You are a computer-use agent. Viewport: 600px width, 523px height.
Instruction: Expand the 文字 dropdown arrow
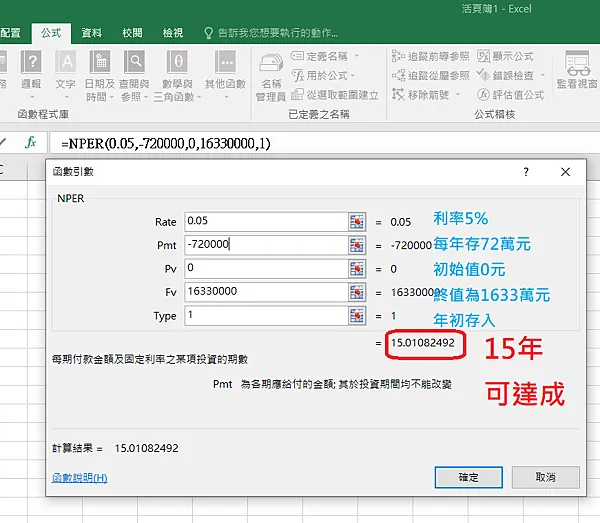point(67,97)
